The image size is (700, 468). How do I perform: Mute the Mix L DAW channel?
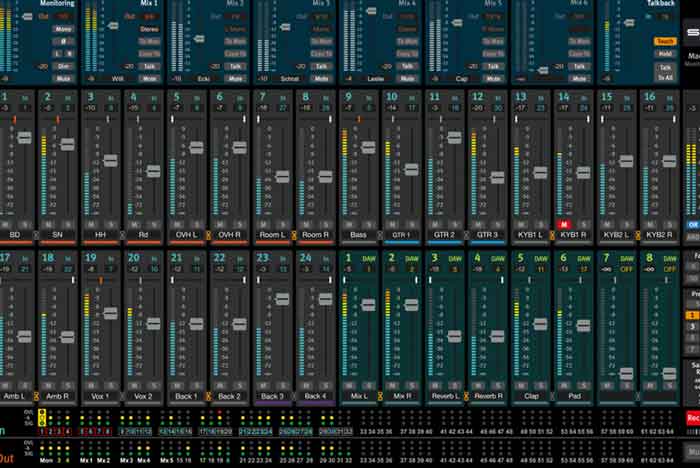point(350,385)
